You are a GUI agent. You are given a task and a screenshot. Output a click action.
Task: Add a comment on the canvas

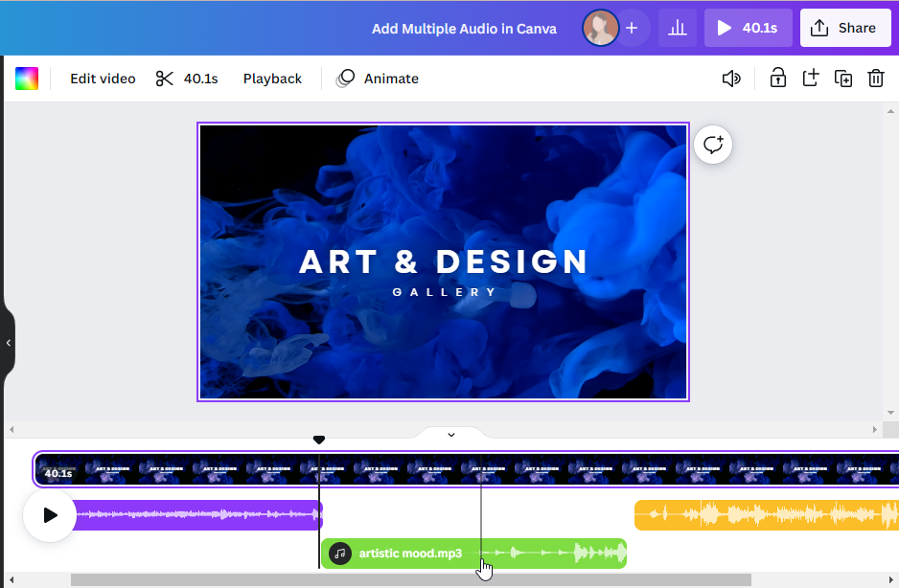click(713, 145)
